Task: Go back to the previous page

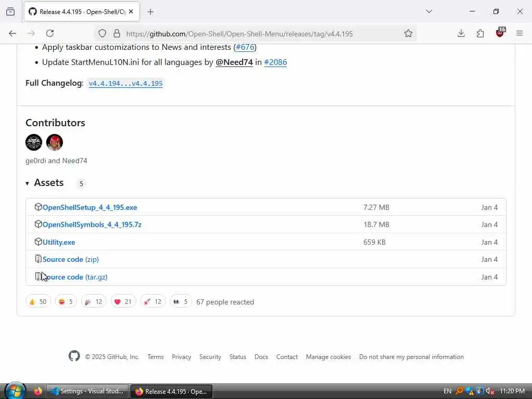Action: point(12,33)
